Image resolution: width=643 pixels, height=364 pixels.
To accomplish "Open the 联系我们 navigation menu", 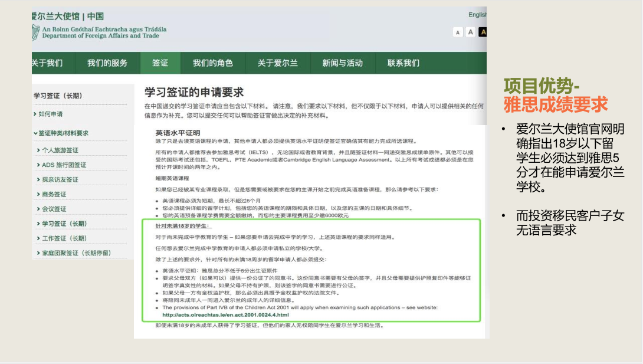I will pyautogui.click(x=403, y=63).
